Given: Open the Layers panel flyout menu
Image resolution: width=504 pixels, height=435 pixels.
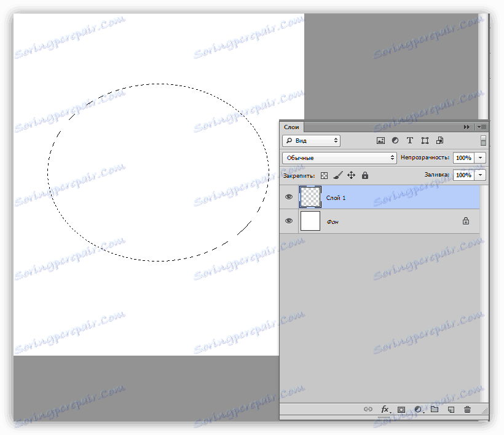Looking at the screenshot, I should tap(481, 127).
